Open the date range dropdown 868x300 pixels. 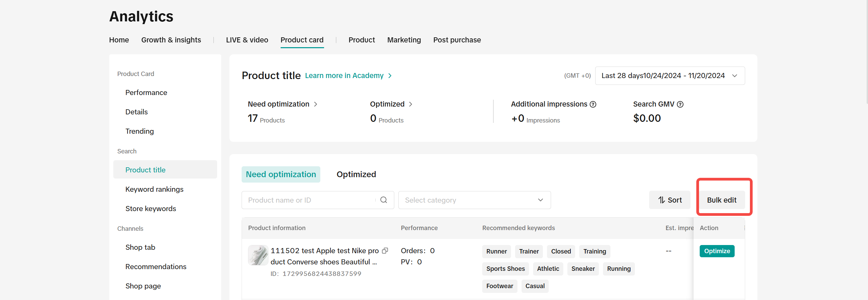coord(669,76)
